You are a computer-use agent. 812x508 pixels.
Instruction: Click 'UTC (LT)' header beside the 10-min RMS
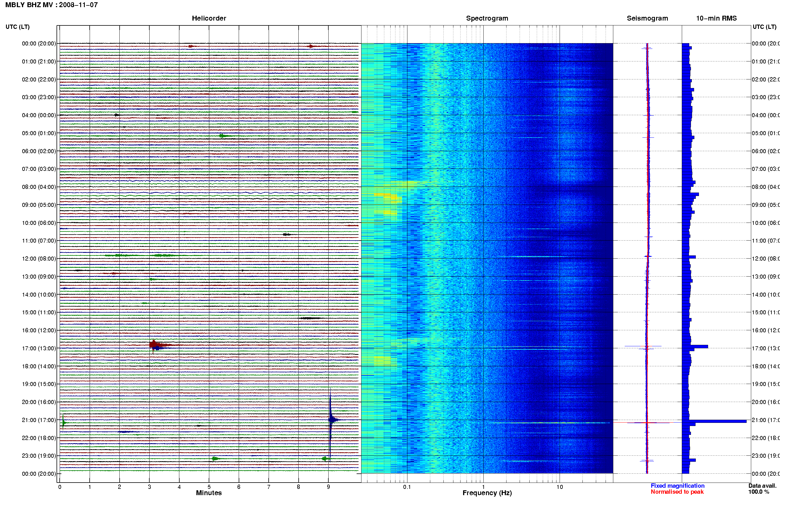point(764,27)
